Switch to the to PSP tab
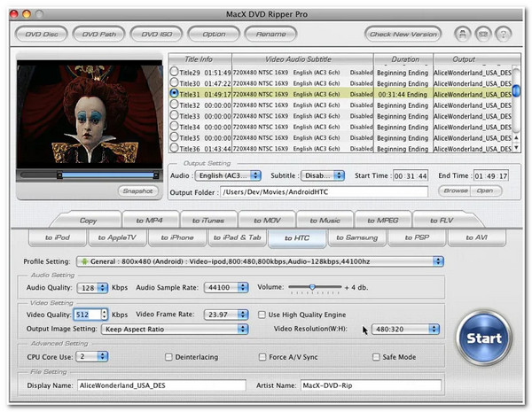532x412 pixels. (x=417, y=237)
